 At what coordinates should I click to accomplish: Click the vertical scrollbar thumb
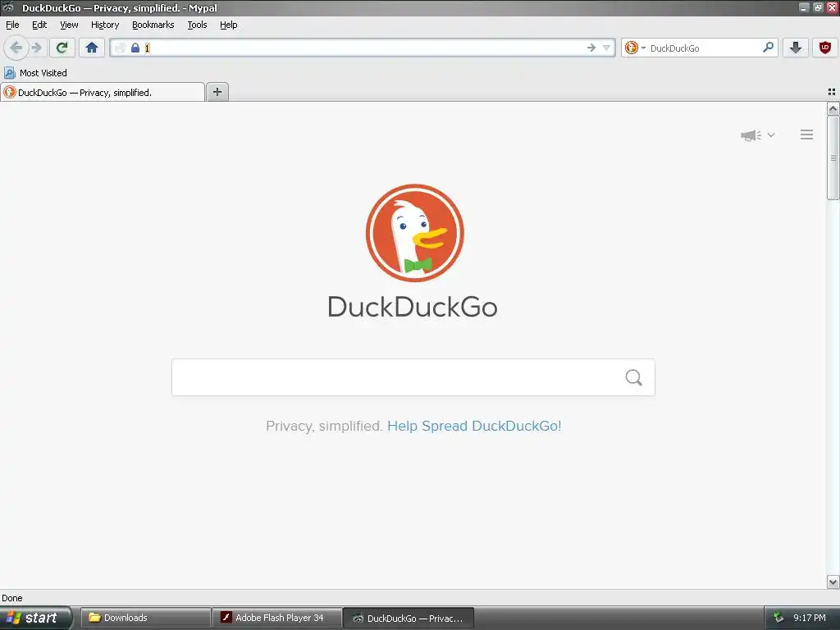(833, 158)
